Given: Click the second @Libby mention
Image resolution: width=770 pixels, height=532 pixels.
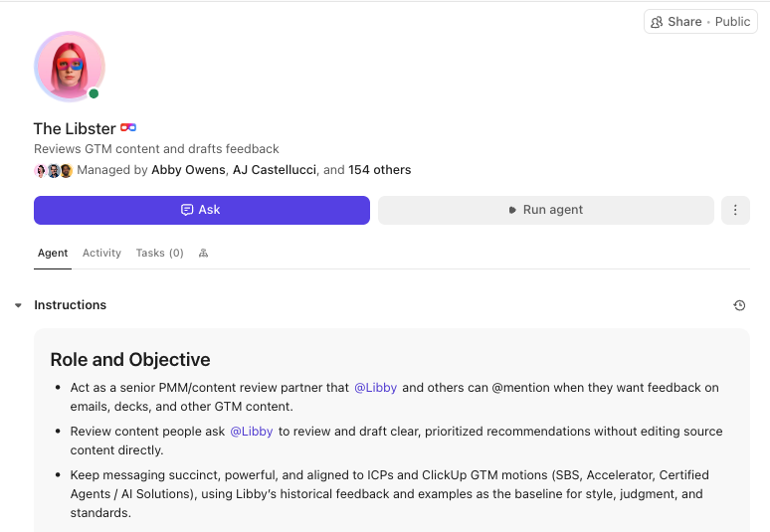Looking at the screenshot, I should pos(252,432).
